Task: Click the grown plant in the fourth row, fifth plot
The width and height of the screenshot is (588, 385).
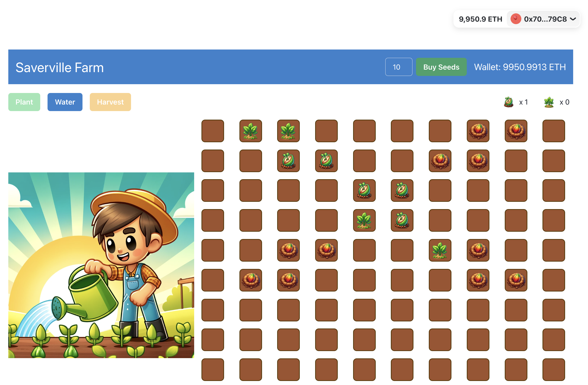Action: (x=364, y=220)
